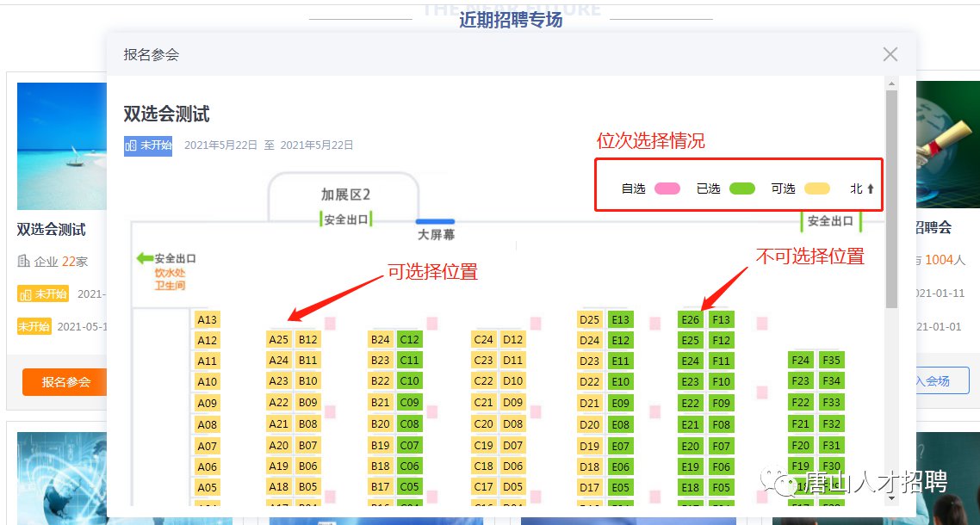980x525 pixels.
Task: Select booth C21
Action: (484, 403)
